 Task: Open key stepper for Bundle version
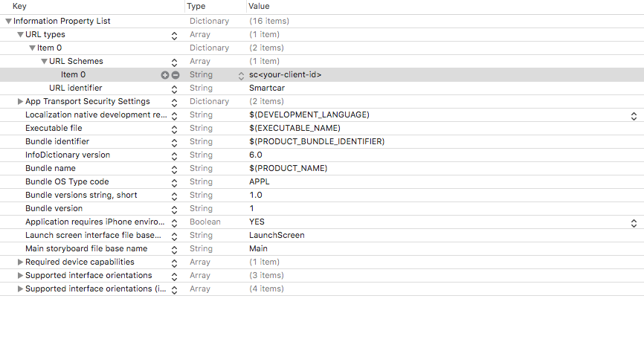(174, 210)
